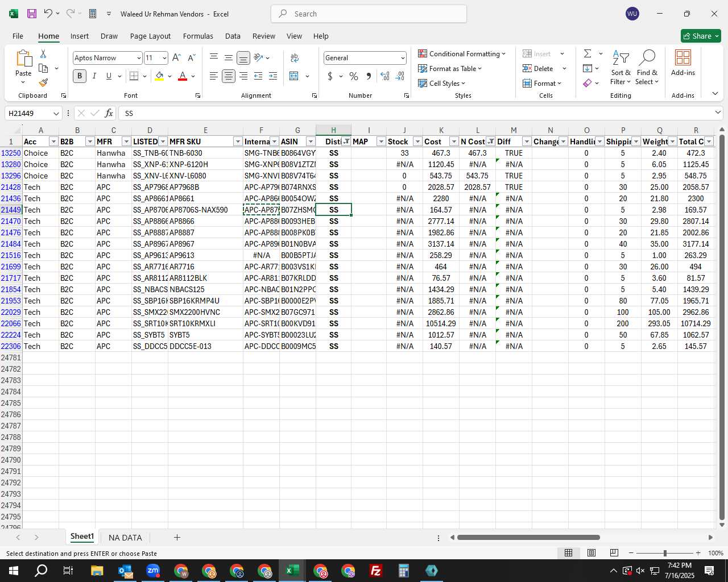This screenshot has width=728, height=582.
Task: Click Increase Font Size icon
Action: (x=176, y=58)
